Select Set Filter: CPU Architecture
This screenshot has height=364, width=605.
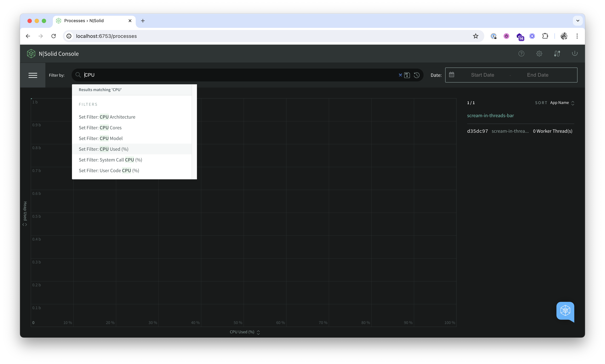click(132, 117)
